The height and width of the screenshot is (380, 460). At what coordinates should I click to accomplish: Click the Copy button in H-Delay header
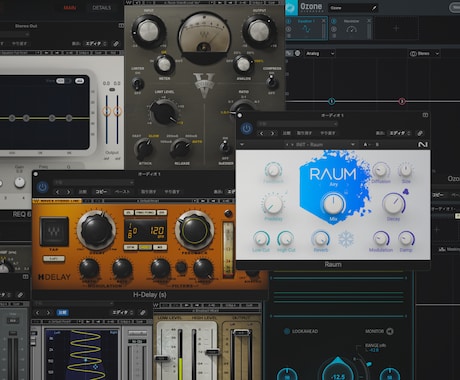click(x=101, y=192)
